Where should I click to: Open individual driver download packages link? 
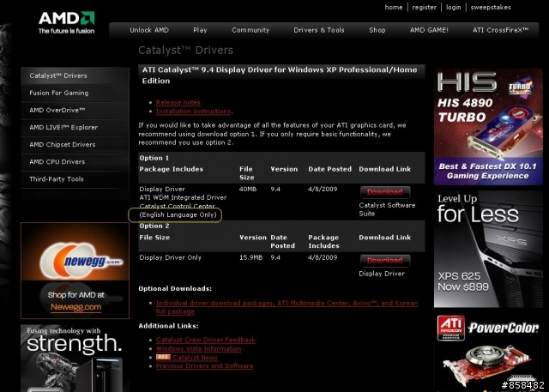tap(287, 307)
